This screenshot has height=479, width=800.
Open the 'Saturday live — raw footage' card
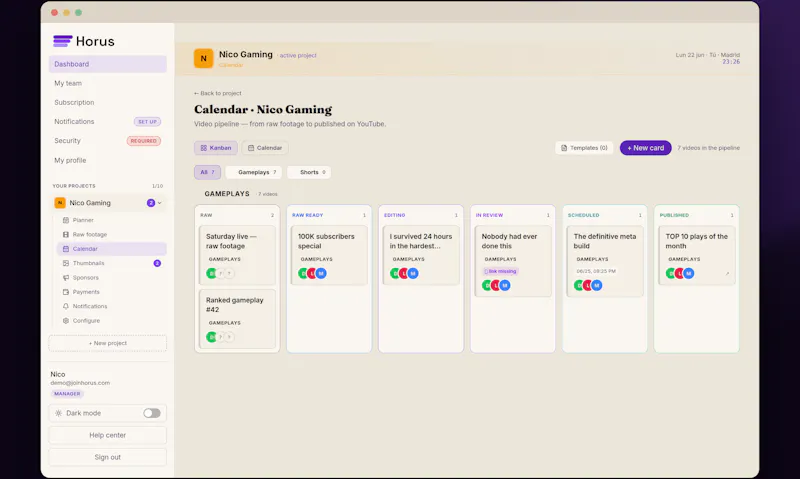237,255
